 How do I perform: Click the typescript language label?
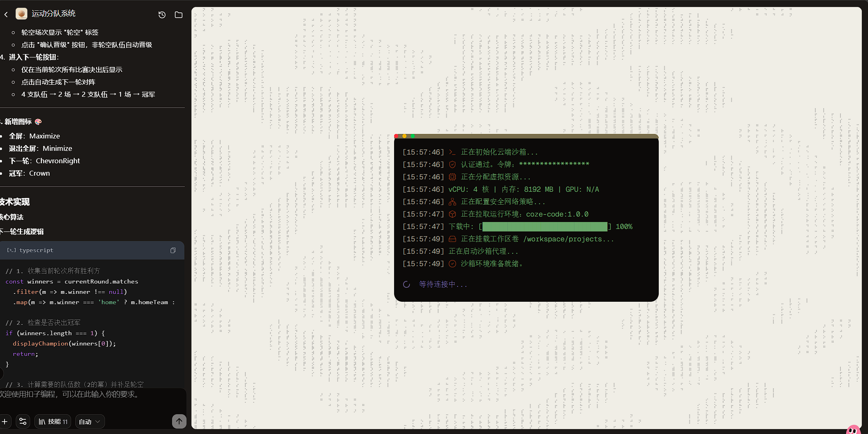pyautogui.click(x=36, y=250)
